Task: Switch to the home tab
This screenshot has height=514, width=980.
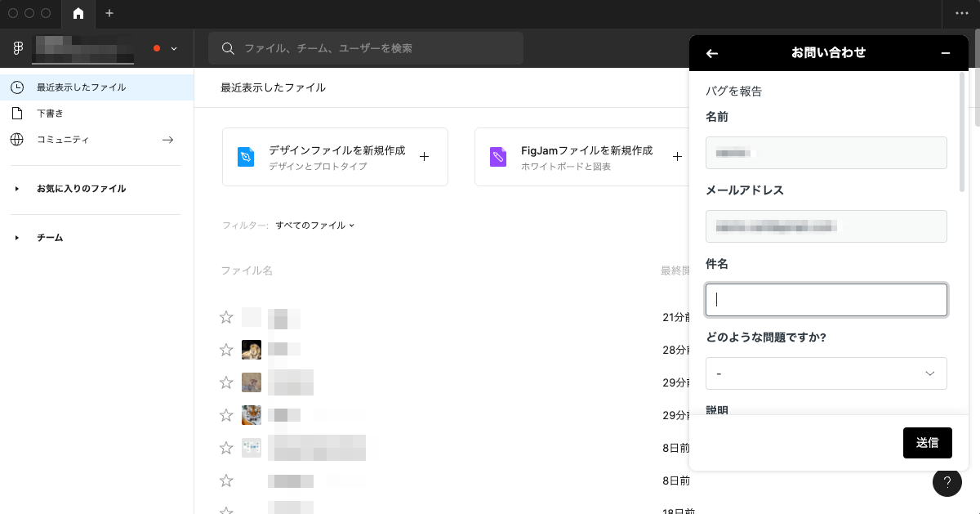Action: [x=78, y=14]
